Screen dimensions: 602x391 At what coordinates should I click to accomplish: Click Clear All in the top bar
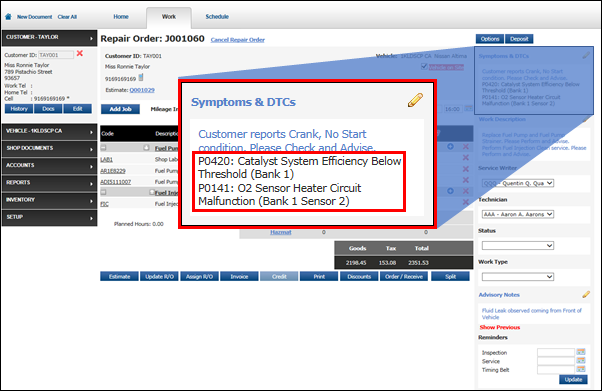(67, 17)
